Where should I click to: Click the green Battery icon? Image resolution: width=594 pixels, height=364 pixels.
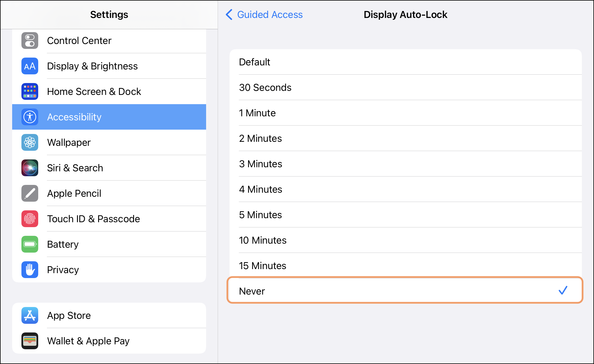pos(30,244)
